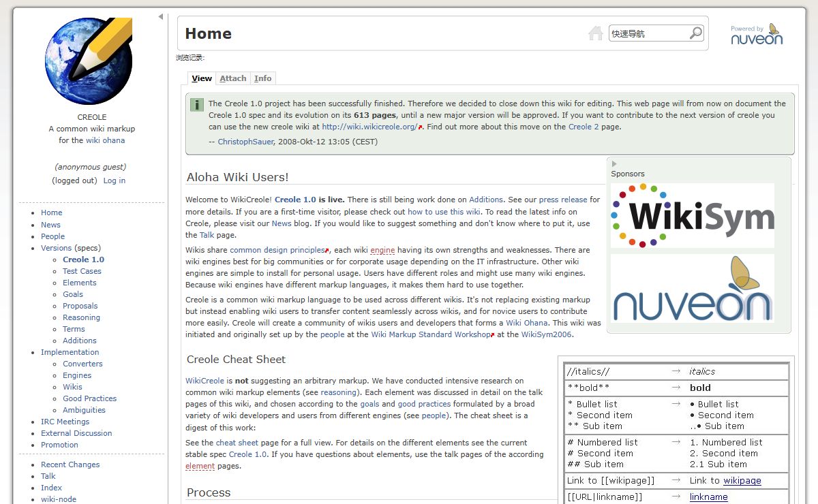
Task: Open Additions in the sidebar
Action: click(80, 341)
